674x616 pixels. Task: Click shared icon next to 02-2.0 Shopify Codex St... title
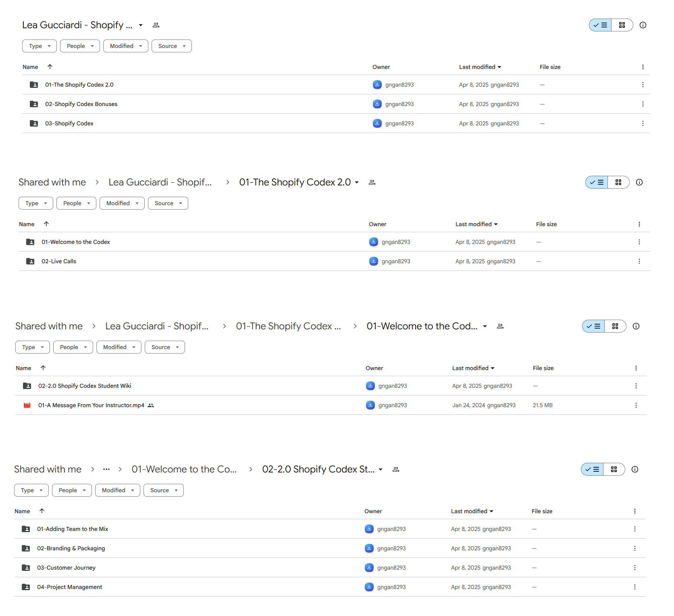pos(396,469)
